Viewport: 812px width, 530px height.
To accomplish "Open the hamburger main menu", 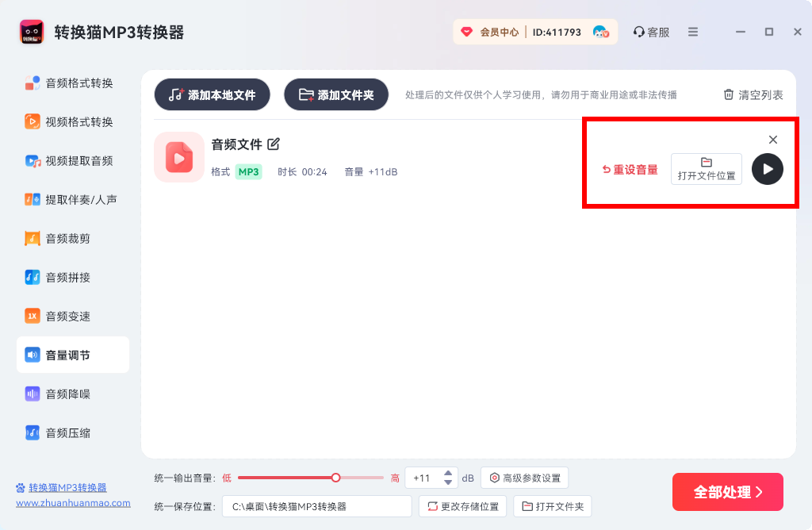I will 693,32.
